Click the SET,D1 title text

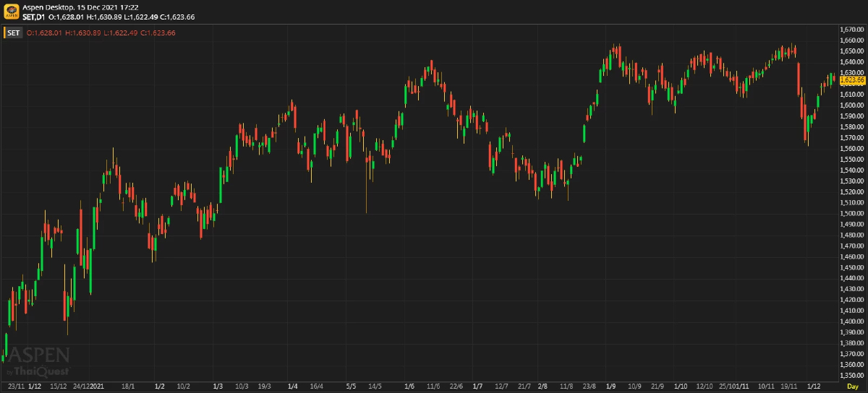point(33,17)
